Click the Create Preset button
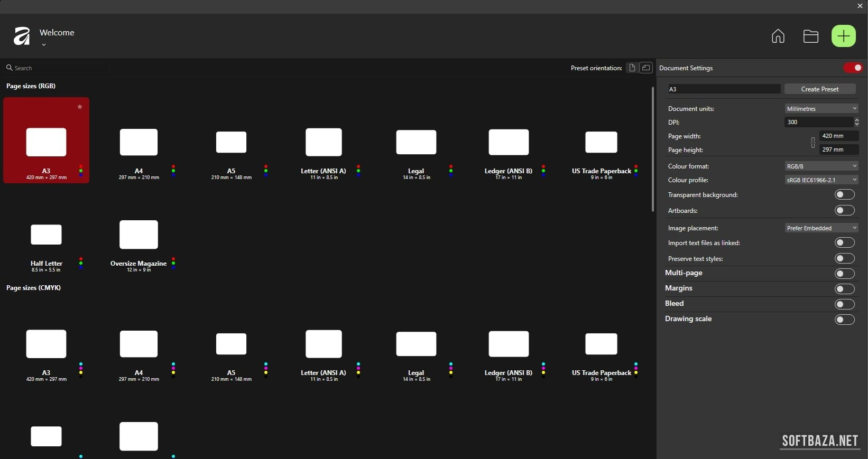Viewport: 868px width, 459px height. [x=820, y=89]
